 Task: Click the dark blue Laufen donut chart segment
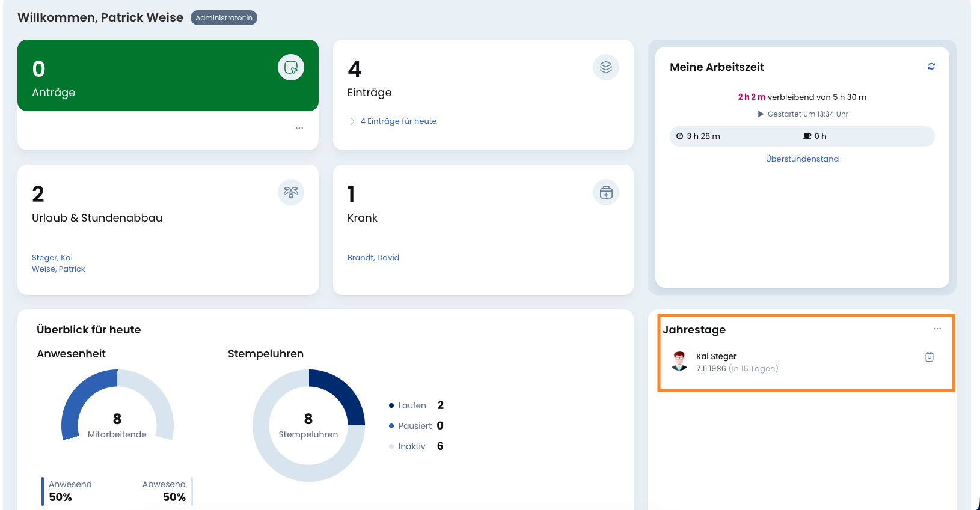343,393
